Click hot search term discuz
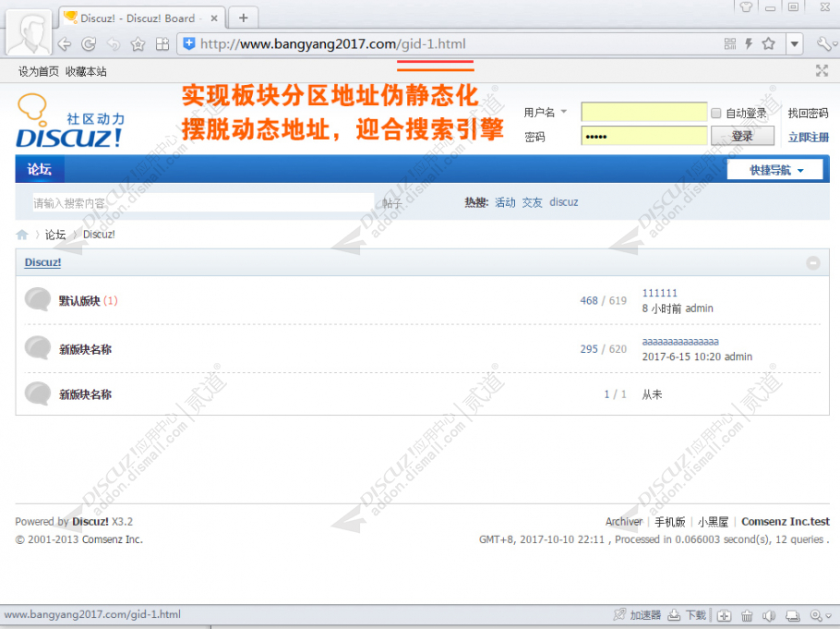 (x=564, y=202)
